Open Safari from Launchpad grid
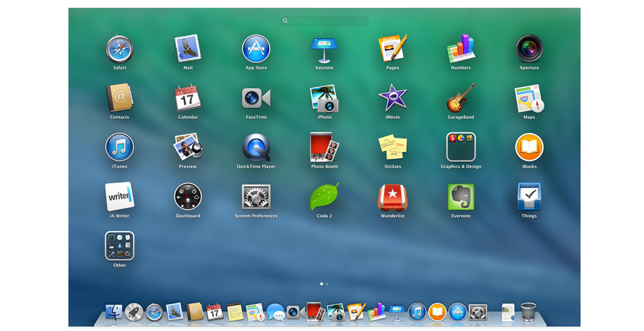 click(119, 49)
